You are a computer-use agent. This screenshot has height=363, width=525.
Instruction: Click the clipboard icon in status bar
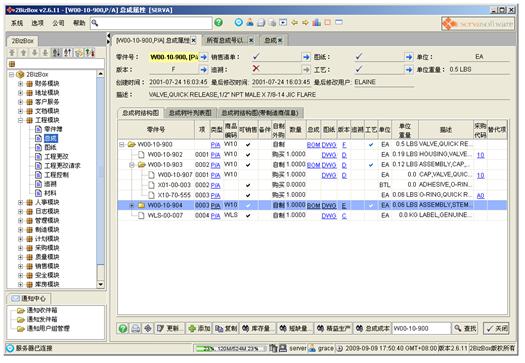click(x=273, y=349)
